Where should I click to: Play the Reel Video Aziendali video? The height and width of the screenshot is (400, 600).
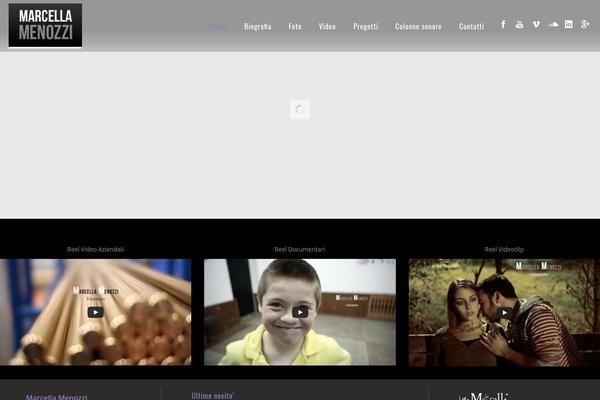[96, 312]
